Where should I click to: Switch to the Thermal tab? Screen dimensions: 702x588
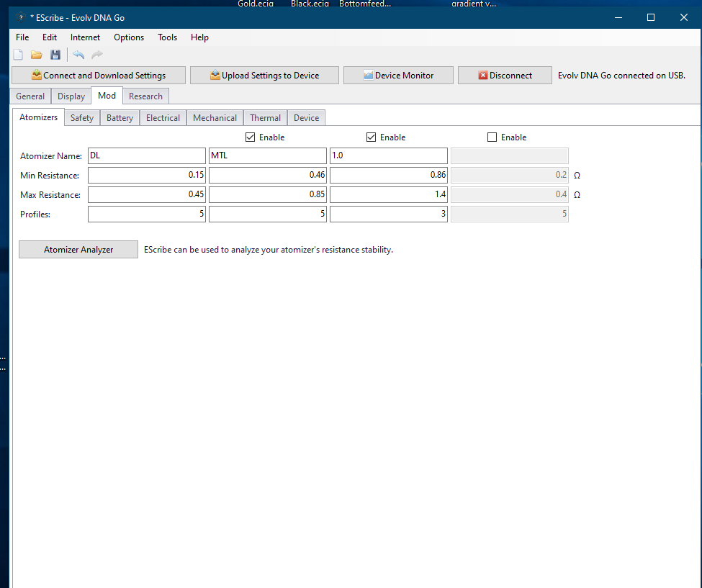click(265, 118)
